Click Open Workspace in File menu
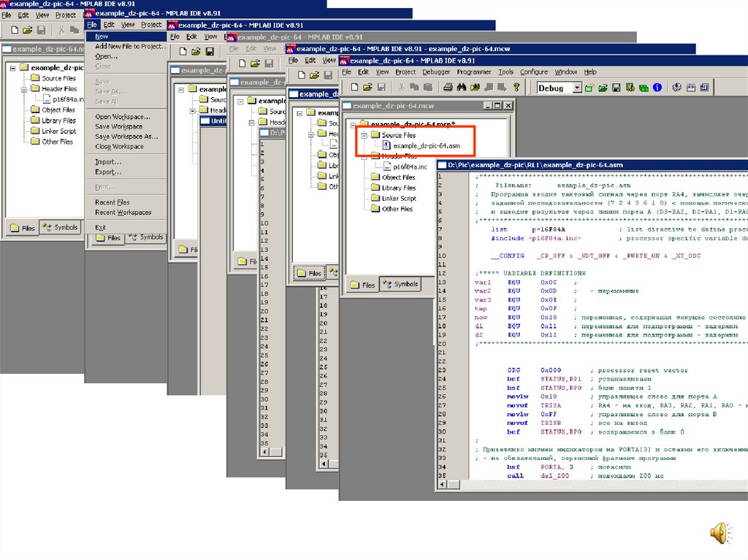 (123, 117)
